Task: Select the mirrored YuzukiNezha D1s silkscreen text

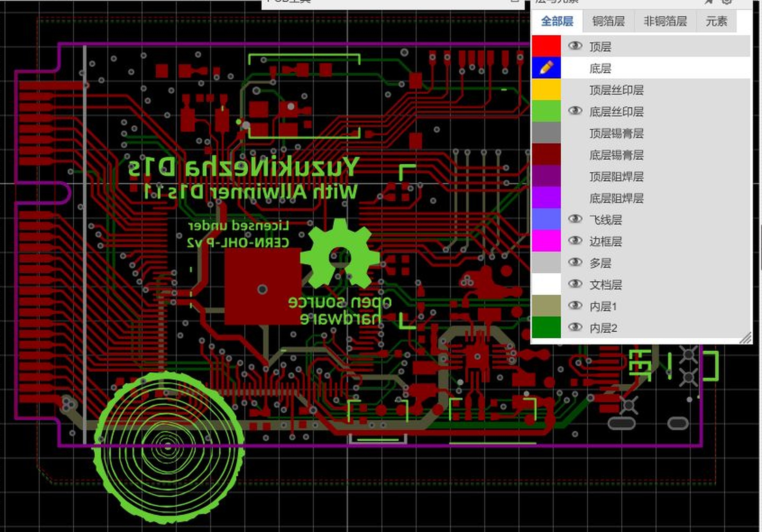Action: (x=244, y=166)
